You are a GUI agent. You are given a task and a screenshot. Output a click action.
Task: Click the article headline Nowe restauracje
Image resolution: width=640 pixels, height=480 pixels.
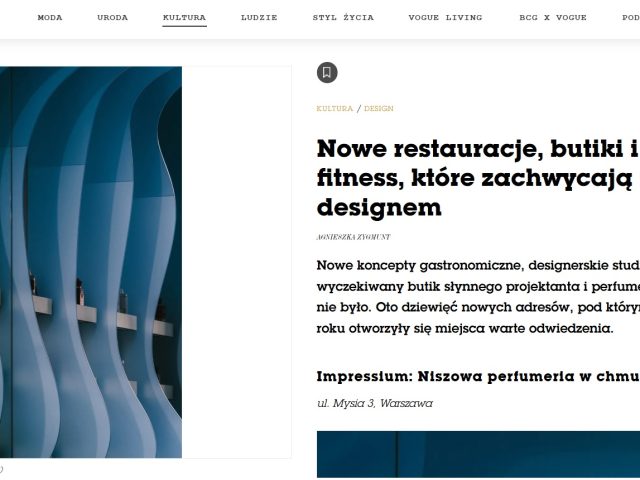pos(478,178)
